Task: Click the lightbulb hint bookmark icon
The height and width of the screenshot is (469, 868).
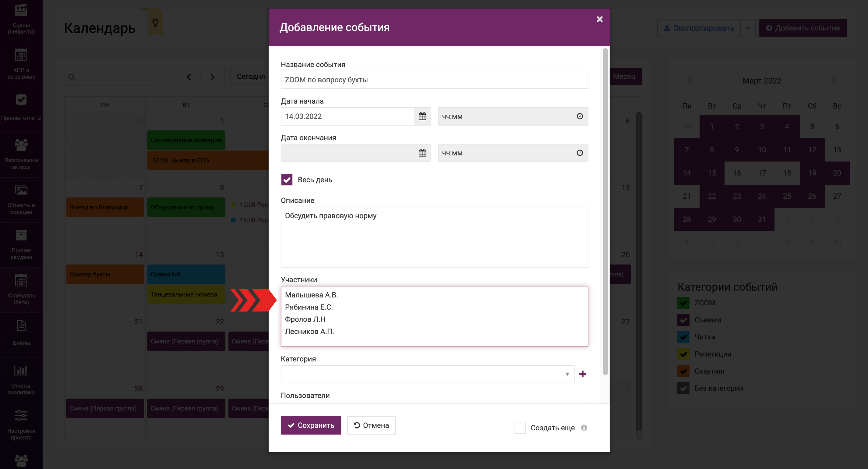Action: (155, 23)
